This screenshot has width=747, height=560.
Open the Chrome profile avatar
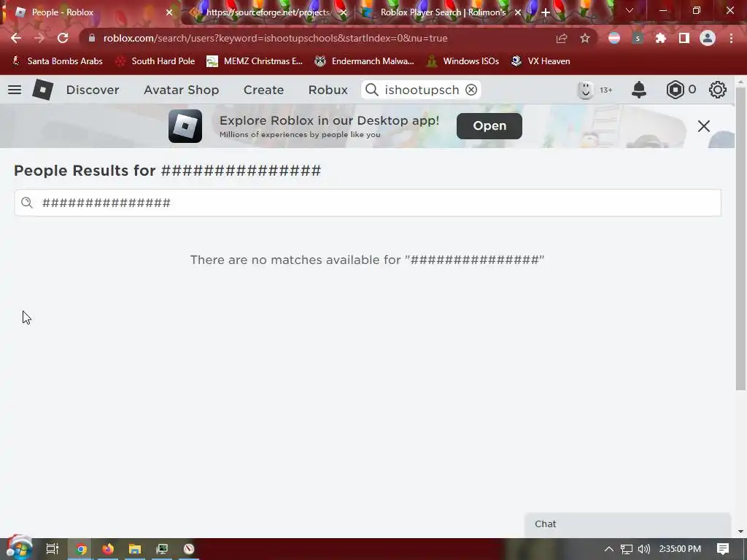pos(708,38)
